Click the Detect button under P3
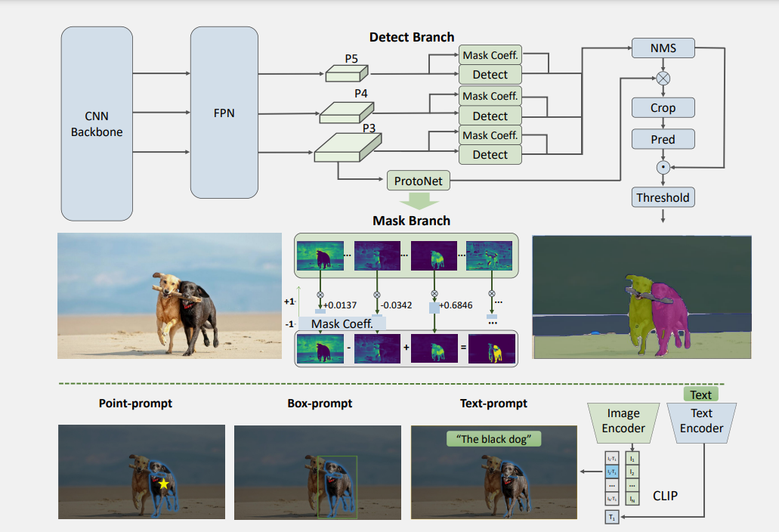The image size is (779, 532). pos(490,155)
